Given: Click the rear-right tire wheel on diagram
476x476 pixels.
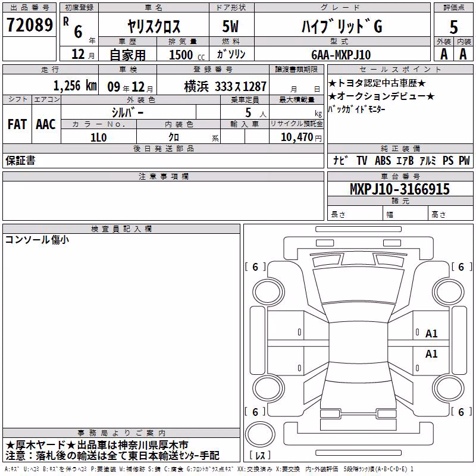Looking at the screenshot, I should 449,389.
